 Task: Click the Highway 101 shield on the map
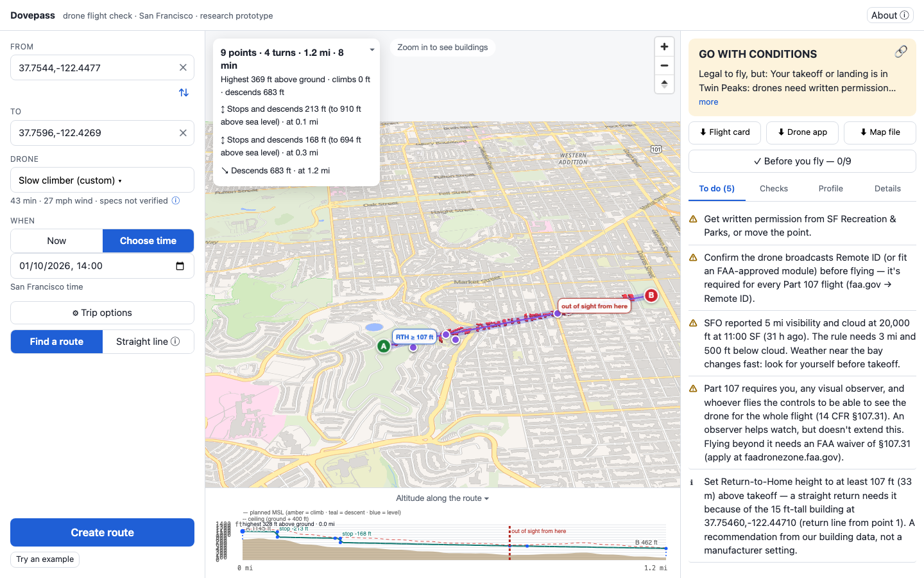(x=656, y=149)
